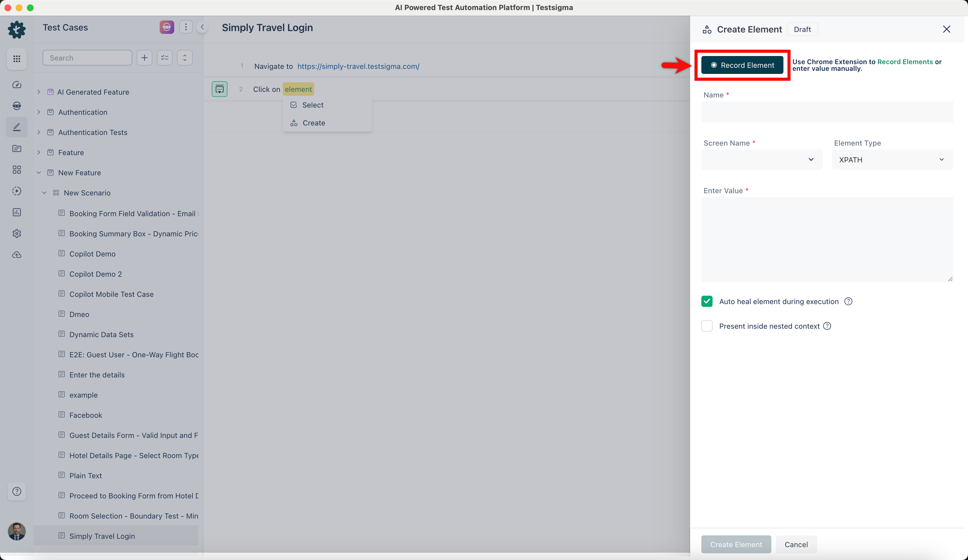Viewport: 968px width, 560px height.
Task: Open the Element Type XPATH dropdown
Action: (892, 160)
